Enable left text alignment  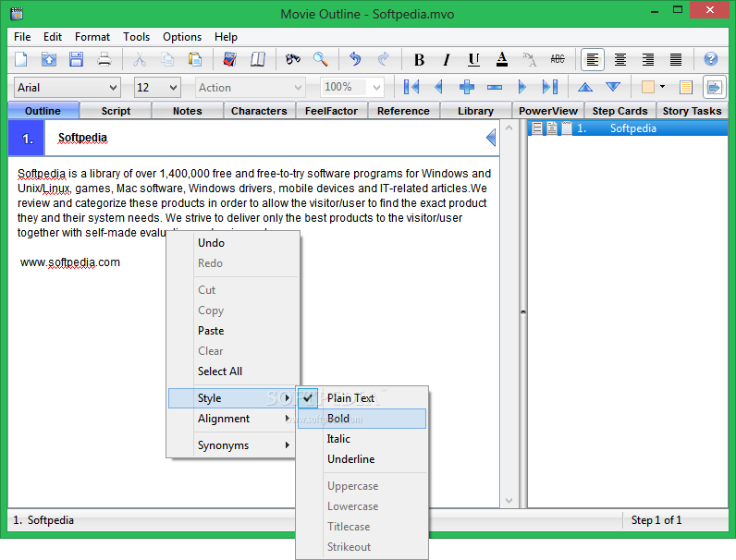(x=593, y=59)
